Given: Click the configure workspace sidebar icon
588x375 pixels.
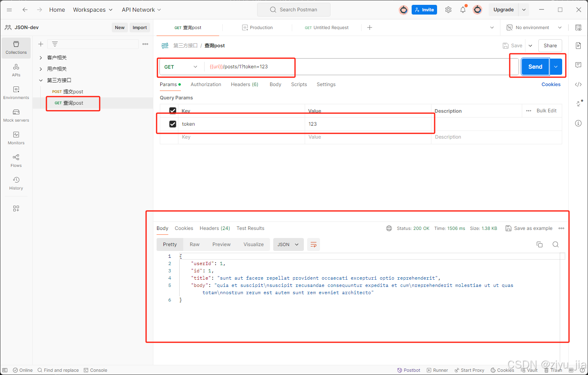Looking at the screenshot, I should click(x=16, y=209).
